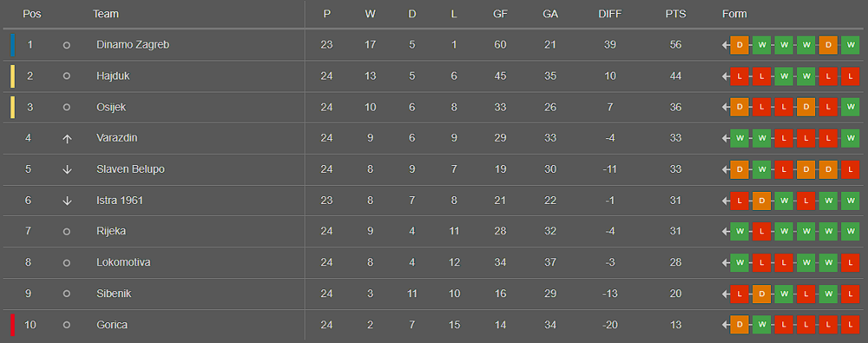
Task: Click Slaven Belupo's downward position arrow
Action: pyautogui.click(x=67, y=169)
